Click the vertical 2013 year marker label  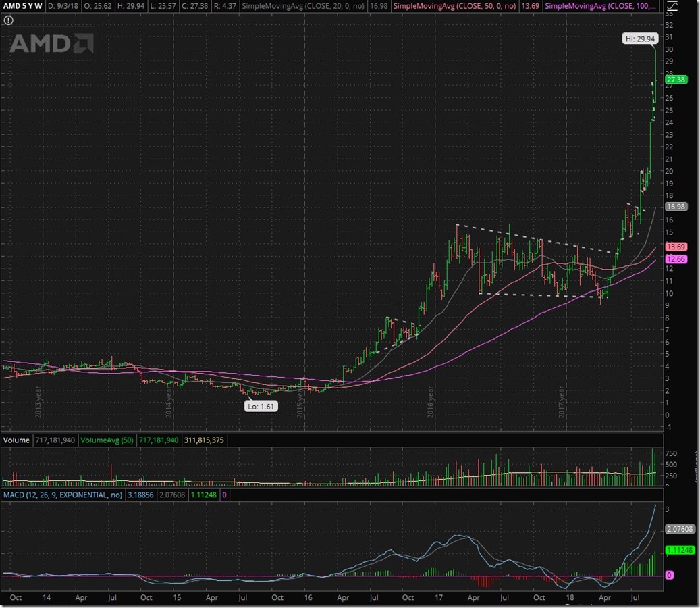point(38,401)
